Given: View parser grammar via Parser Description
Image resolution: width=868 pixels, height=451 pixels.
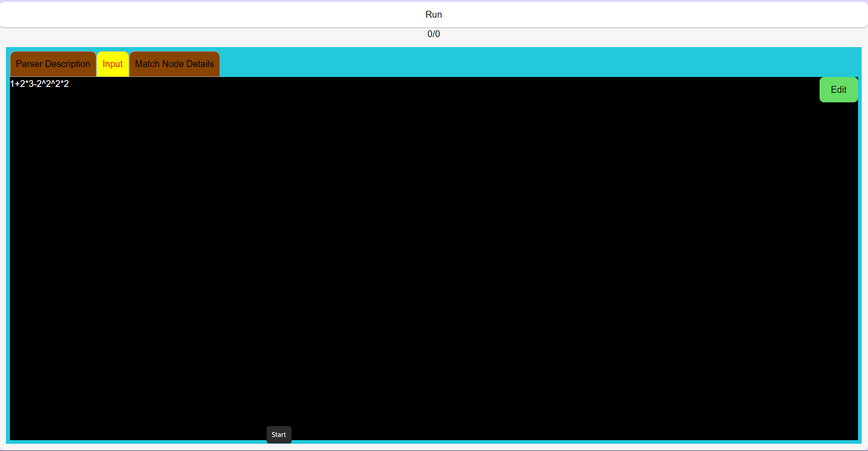Looking at the screenshot, I should 53,64.
